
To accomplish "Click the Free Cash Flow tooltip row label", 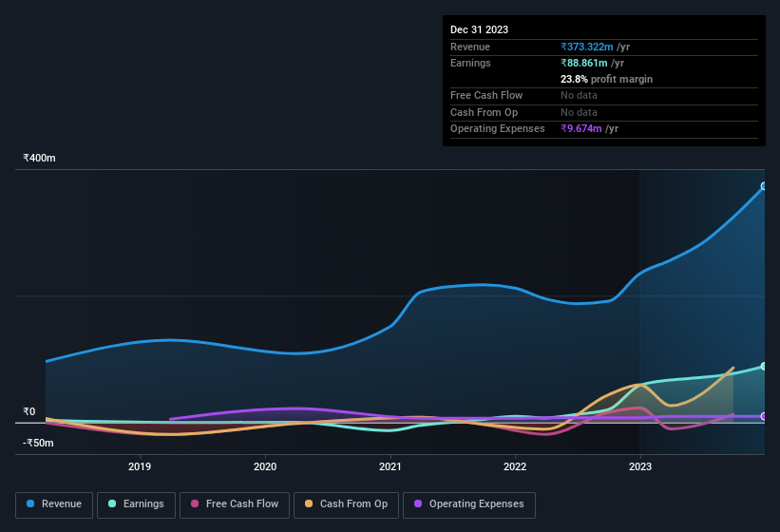I will click(x=486, y=95).
